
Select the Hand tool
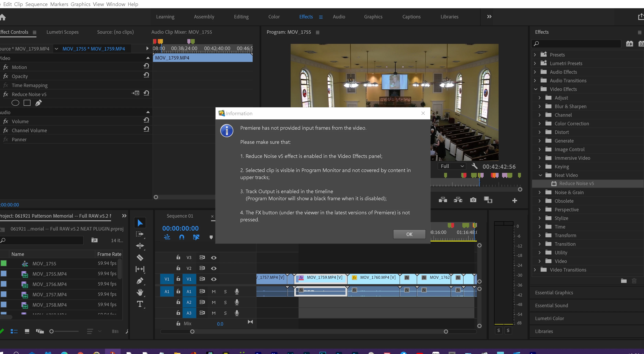140,292
